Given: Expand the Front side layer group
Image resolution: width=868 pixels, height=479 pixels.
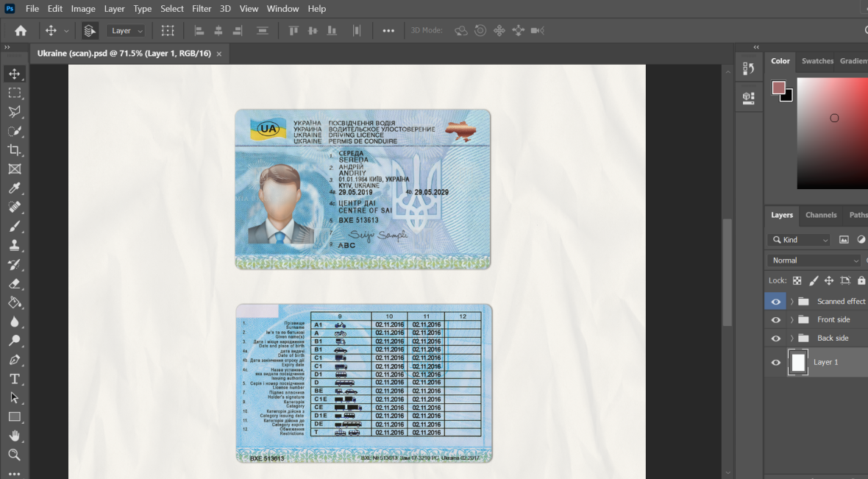Looking at the screenshot, I should (791, 319).
